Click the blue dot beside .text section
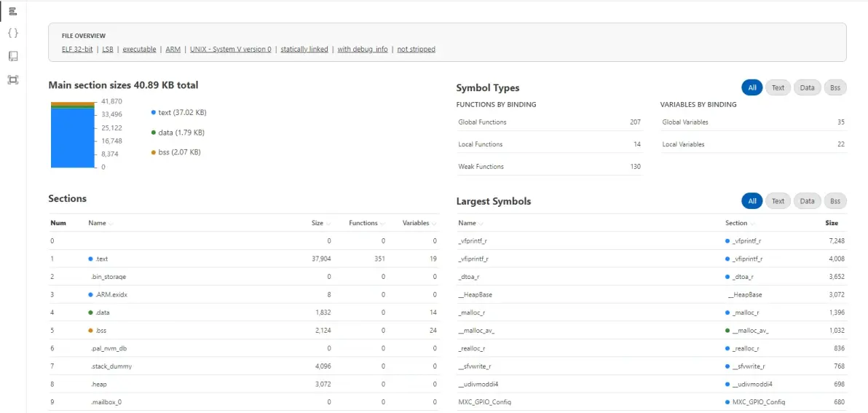 click(x=90, y=259)
